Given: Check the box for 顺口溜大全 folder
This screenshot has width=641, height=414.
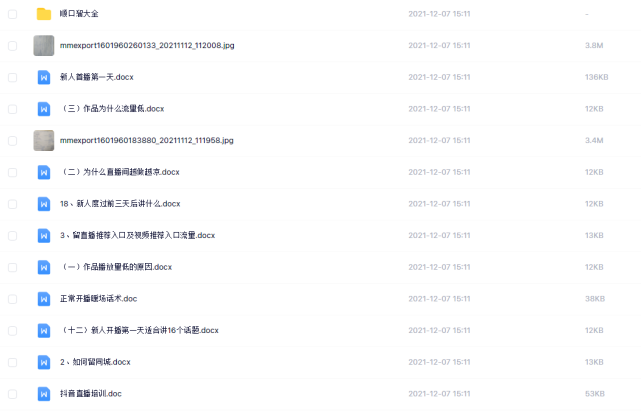Looking at the screenshot, I should click(x=13, y=14).
